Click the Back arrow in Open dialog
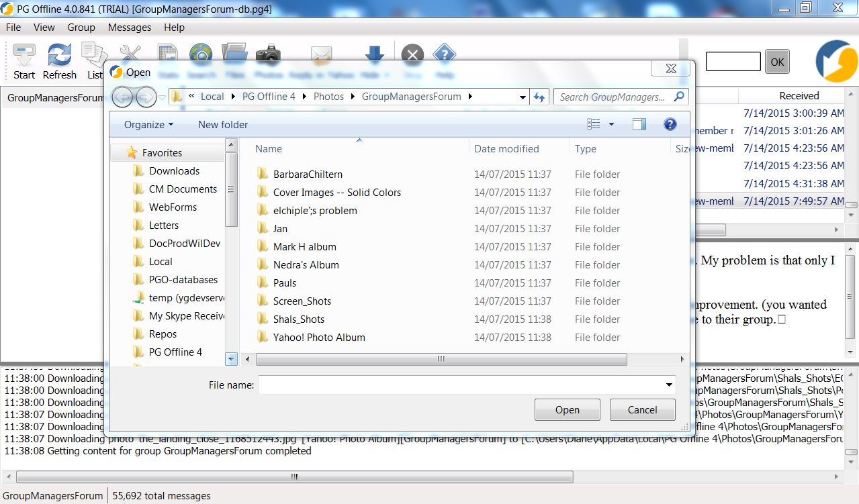 [122, 97]
